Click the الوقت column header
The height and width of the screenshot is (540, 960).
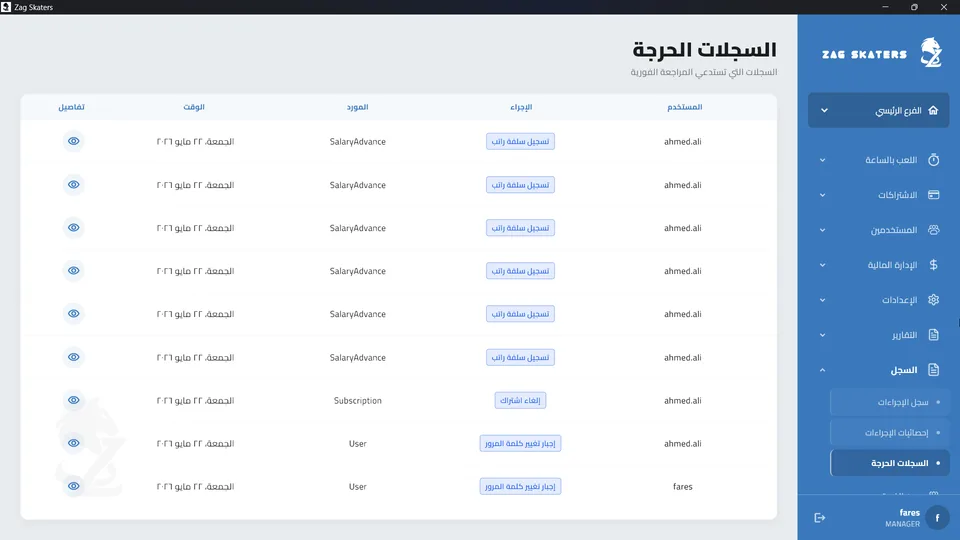194,107
